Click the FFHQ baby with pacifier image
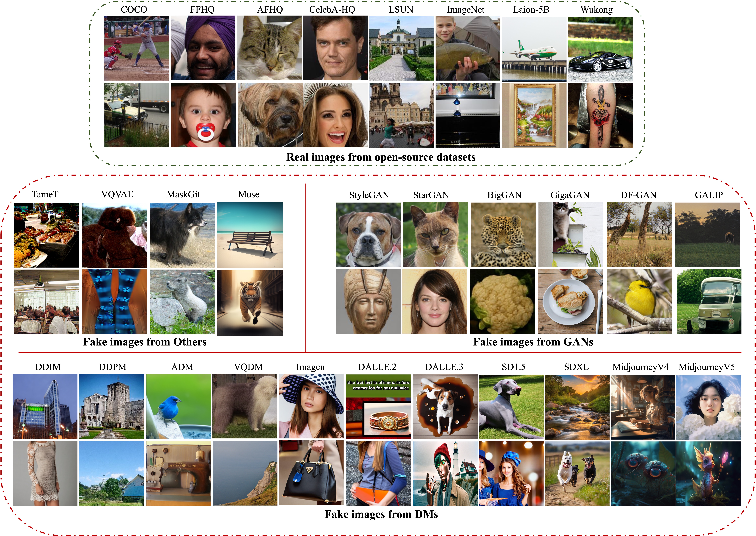This screenshot has height=536, width=756. click(x=203, y=115)
